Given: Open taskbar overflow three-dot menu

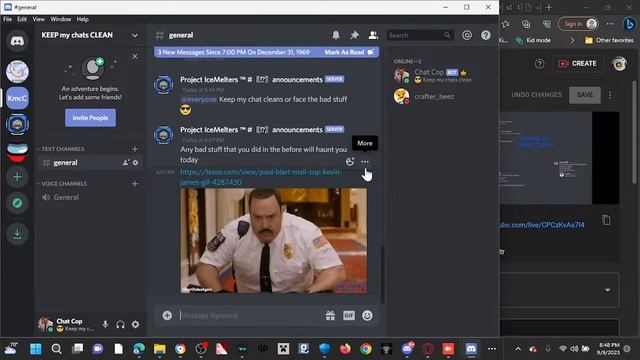Looking at the screenshot, I should click(x=492, y=349).
